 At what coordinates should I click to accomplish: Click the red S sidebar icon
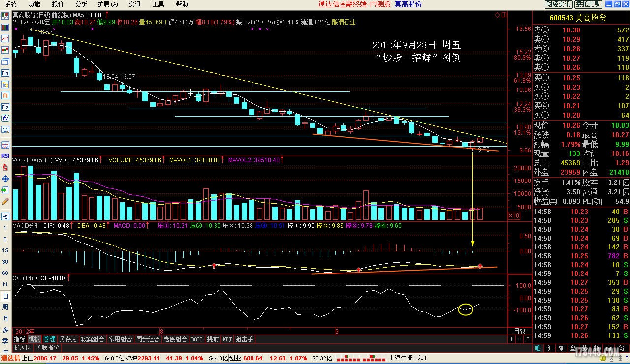(5, 167)
